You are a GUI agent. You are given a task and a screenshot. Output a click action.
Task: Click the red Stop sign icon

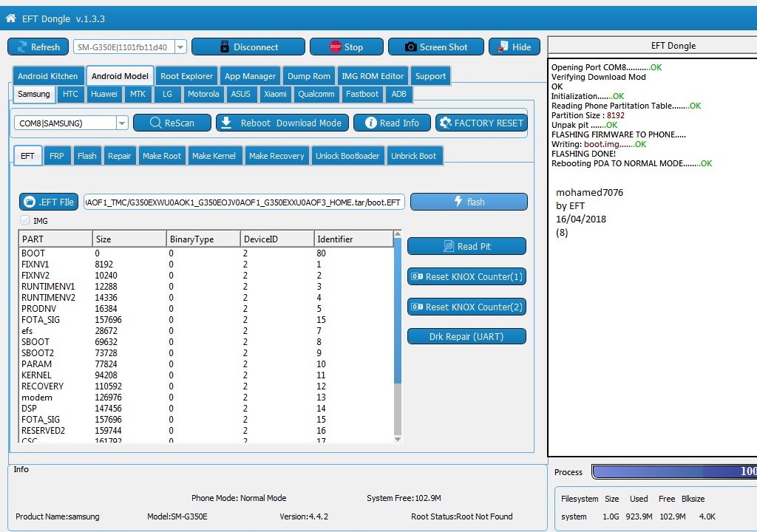[336, 47]
